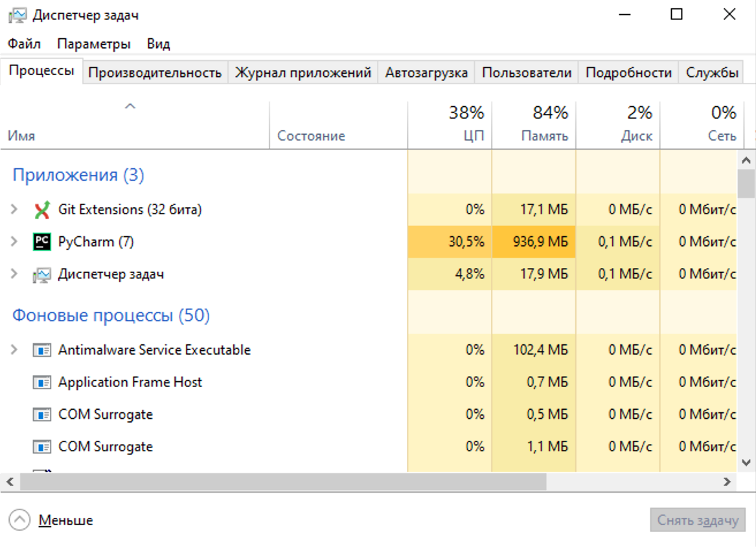Click the PyCharm app icon
The height and width of the screenshot is (547, 756).
[42, 241]
